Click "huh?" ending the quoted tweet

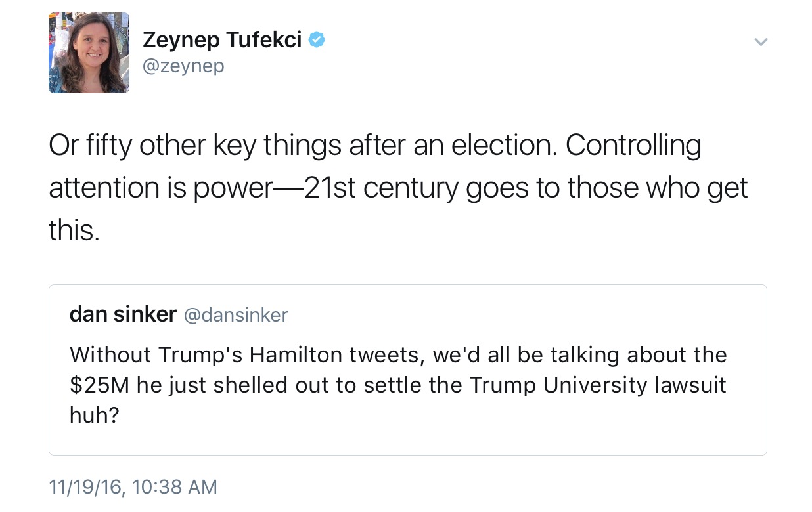click(94, 415)
